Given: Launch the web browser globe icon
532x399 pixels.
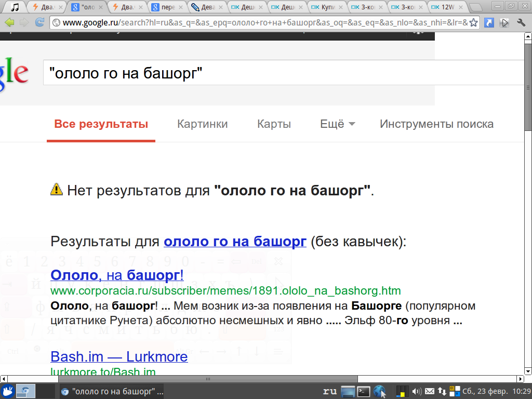Looking at the screenshot, I should tap(380, 391).
